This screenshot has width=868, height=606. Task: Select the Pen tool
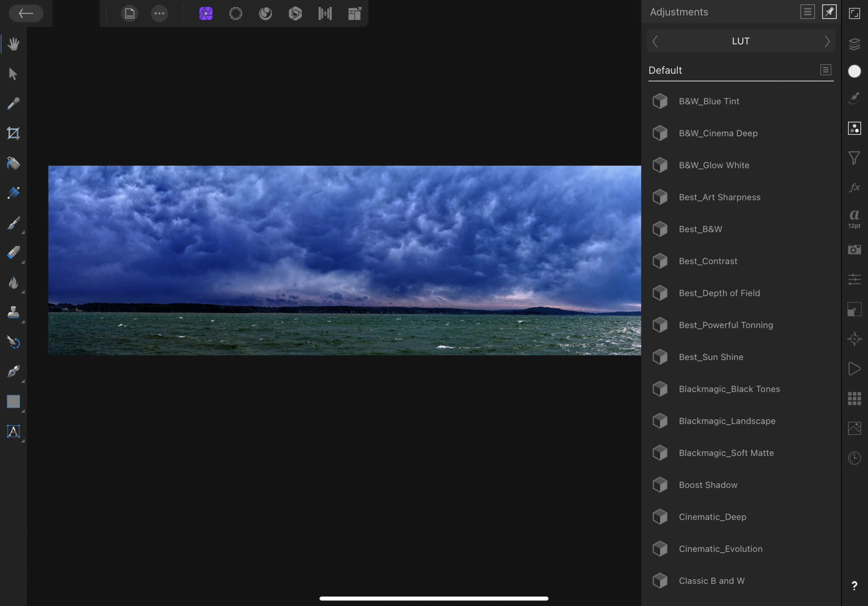tap(13, 371)
